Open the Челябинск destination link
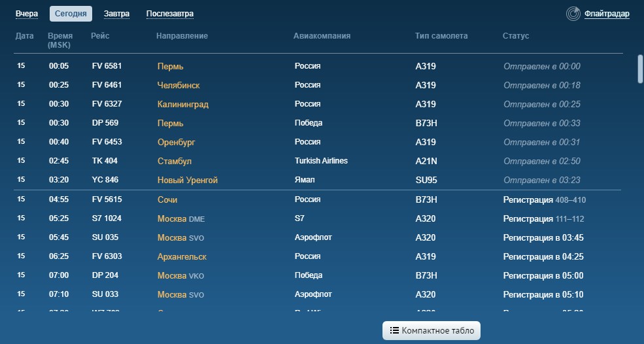Viewport: 644px width, 344px height. click(178, 85)
